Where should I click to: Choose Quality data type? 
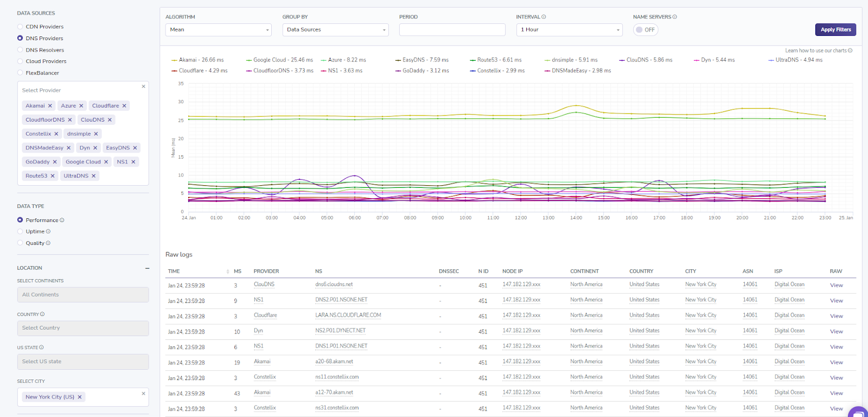pos(20,243)
